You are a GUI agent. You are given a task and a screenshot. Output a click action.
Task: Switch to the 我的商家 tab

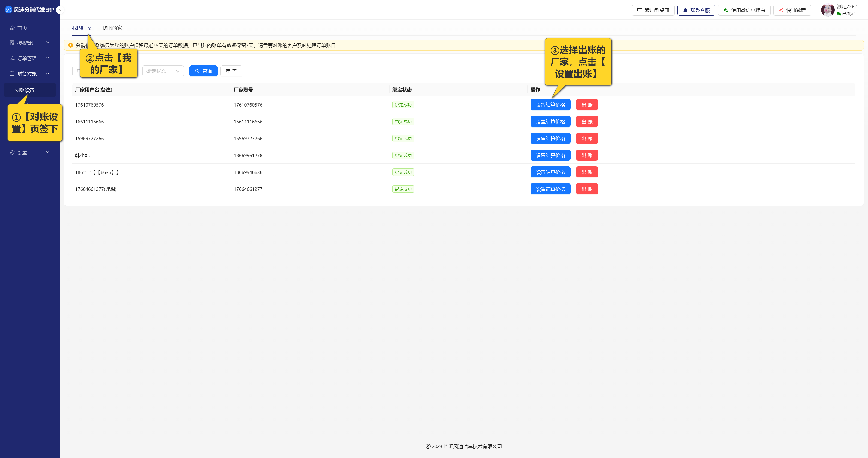(112, 28)
